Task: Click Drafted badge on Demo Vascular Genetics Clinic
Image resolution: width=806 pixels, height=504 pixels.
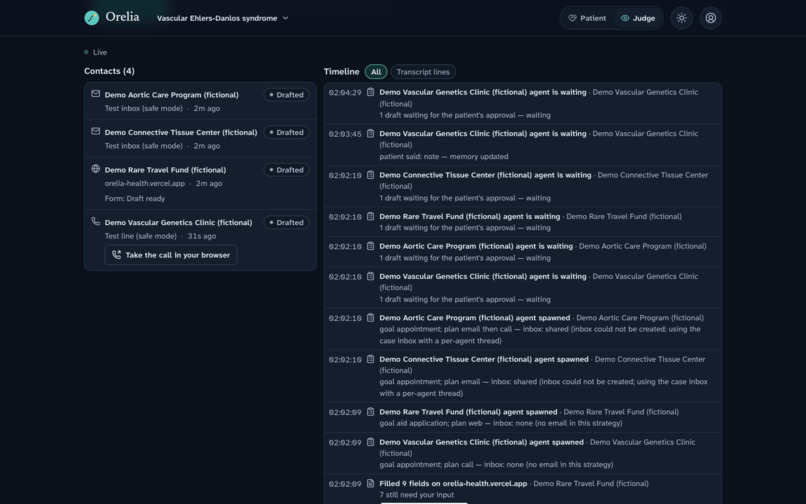Action: 286,223
